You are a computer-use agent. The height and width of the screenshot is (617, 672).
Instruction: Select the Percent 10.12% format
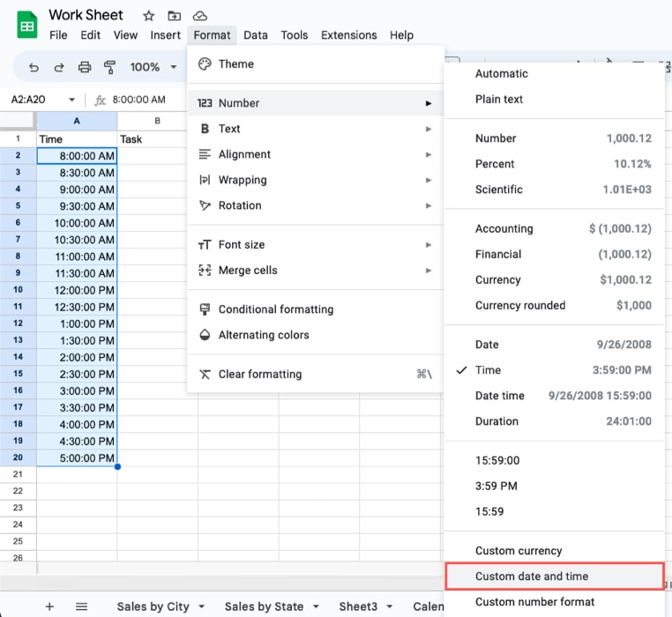coord(554,164)
